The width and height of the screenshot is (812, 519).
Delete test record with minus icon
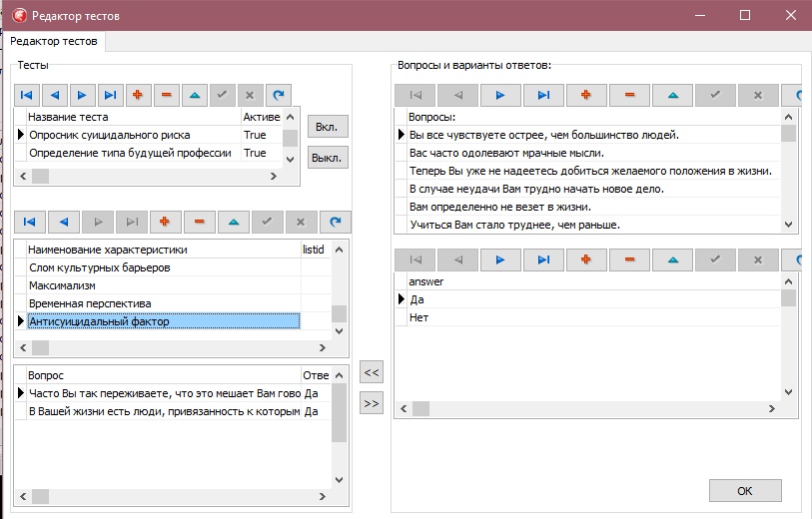pos(166,95)
